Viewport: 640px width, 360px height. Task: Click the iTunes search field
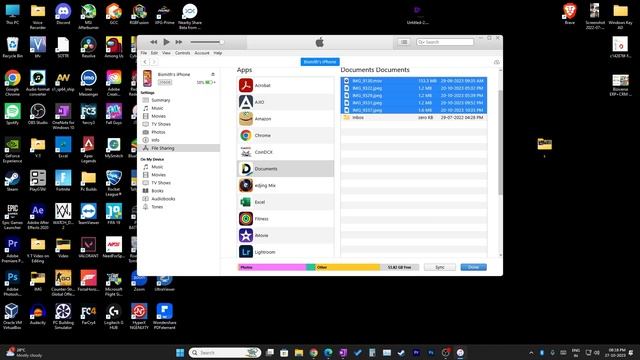click(x=445, y=42)
